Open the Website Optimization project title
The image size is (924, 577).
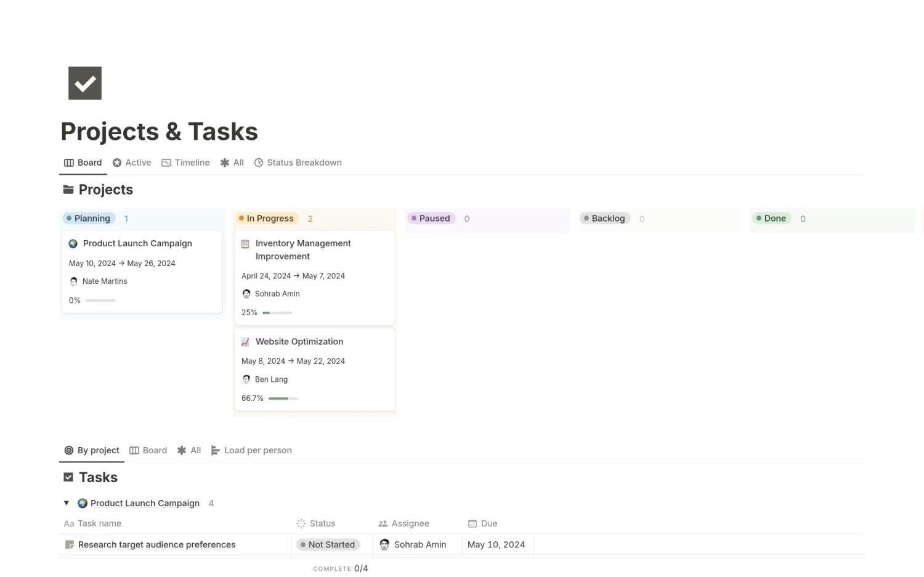coord(299,342)
